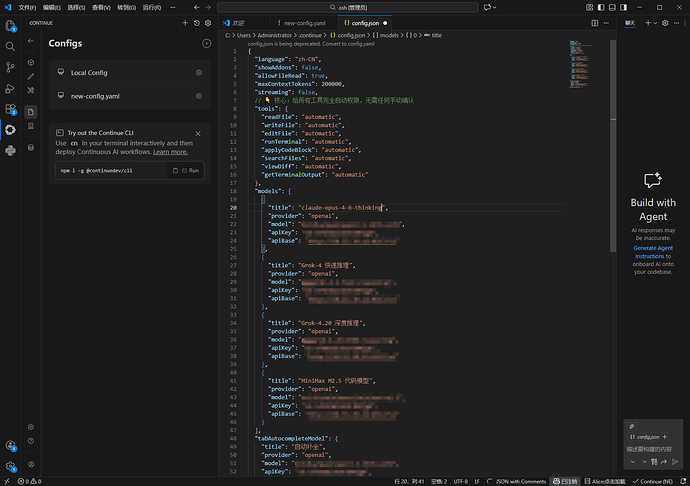Start a new Continue session with plus icon
This screenshot has width=690, height=486.
[x=185, y=23]
